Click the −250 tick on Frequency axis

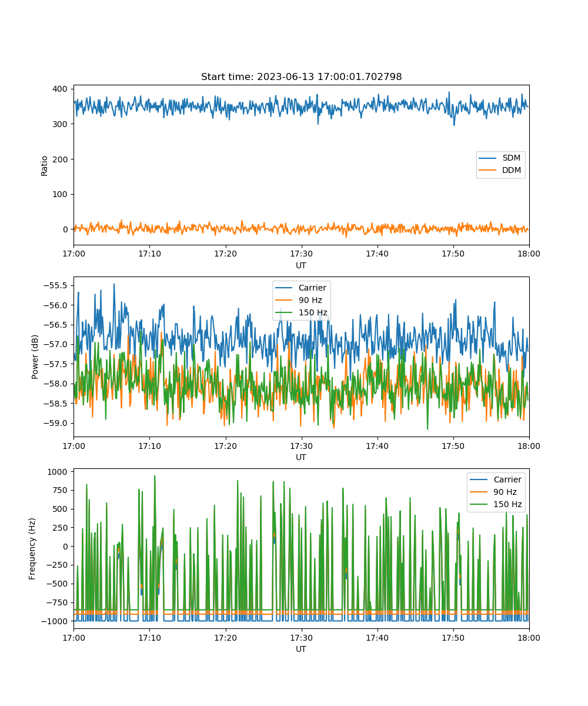click(x=58, y=565)
